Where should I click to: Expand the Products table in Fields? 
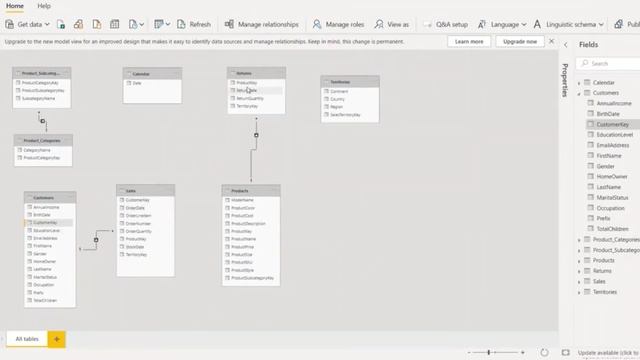click(x=579, y=261)
